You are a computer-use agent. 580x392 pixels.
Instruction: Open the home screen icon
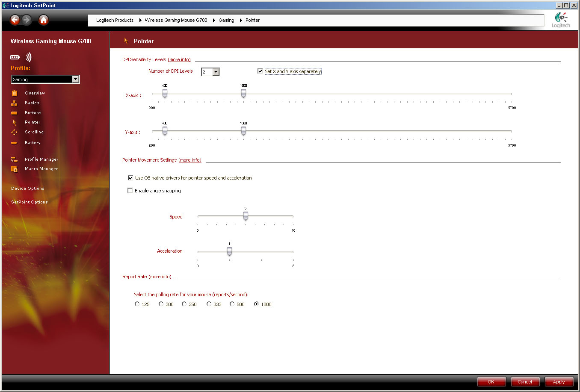(x=44, y=20)
